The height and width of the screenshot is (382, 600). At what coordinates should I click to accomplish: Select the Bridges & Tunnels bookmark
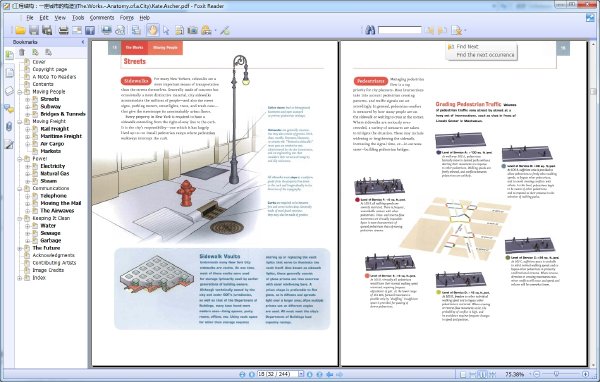(x=63, y=114)
